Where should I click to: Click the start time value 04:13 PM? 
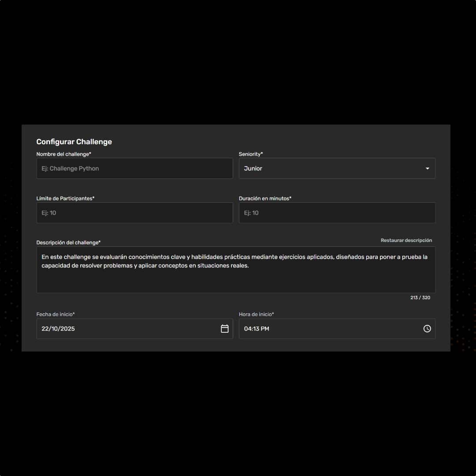pyautogui.click(x=257, y=329)
